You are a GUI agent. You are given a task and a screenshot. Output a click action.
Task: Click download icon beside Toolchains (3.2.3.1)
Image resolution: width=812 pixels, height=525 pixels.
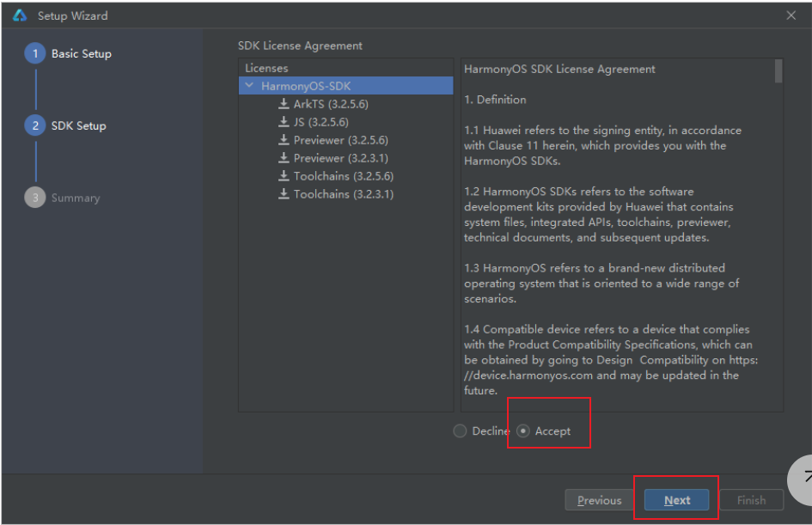284,194
